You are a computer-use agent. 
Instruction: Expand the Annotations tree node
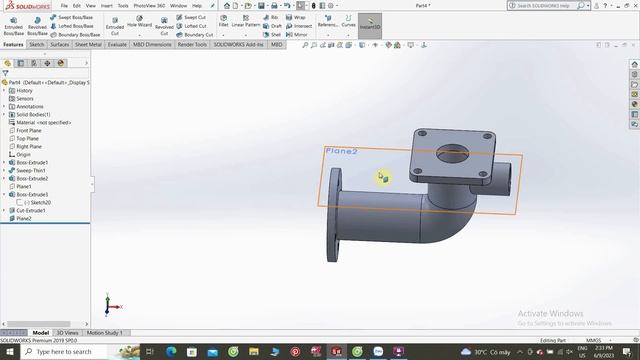pos(4,107)
